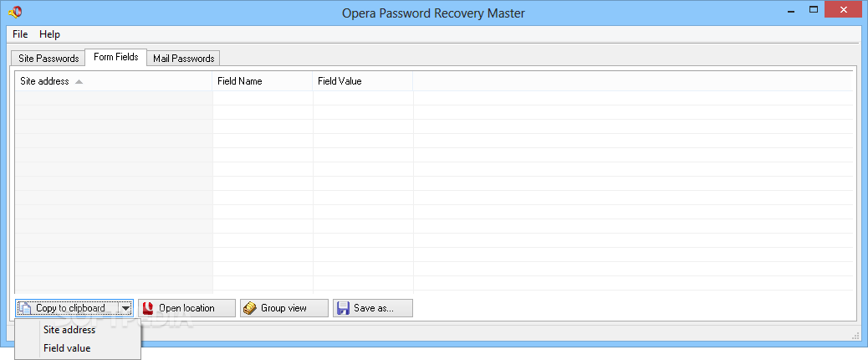
Task: Switch to the Site Passwords tab
Action: pyautogui.click(x=49, y=58)
